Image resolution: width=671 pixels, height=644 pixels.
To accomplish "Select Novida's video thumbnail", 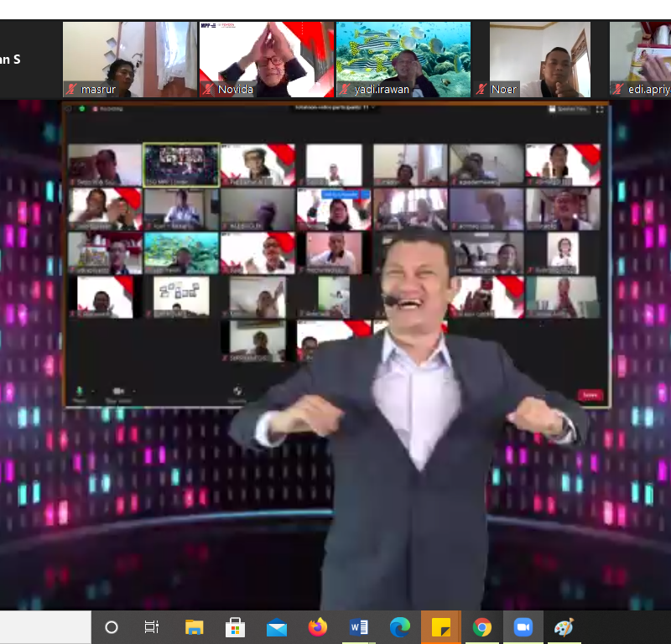I will click(266, 59).
